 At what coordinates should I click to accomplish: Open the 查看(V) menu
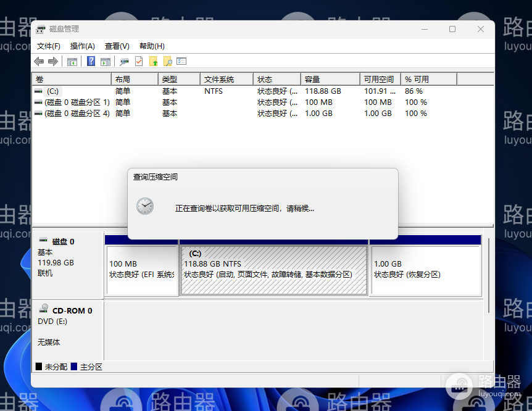[117, 46]
